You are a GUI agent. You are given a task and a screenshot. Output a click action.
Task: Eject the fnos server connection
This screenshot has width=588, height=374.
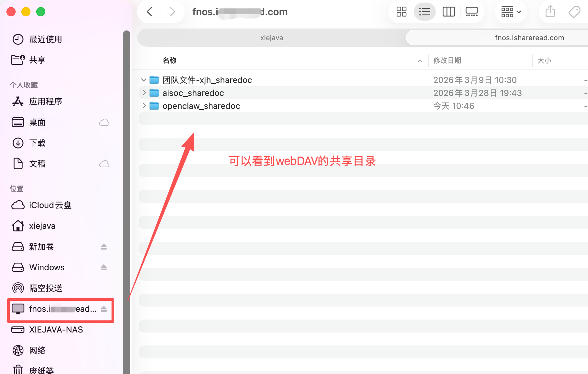(x=104, y=309)
